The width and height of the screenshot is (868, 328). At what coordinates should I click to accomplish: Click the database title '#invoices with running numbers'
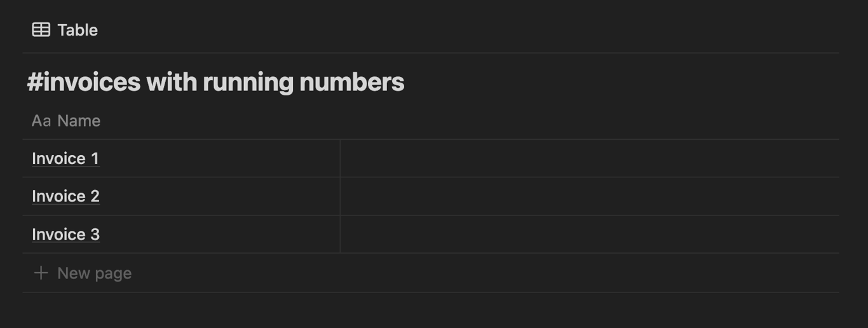215,82
